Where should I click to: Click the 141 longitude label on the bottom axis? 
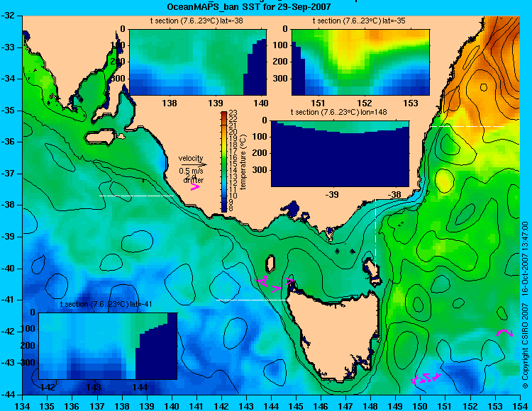[x=196, y=405]
